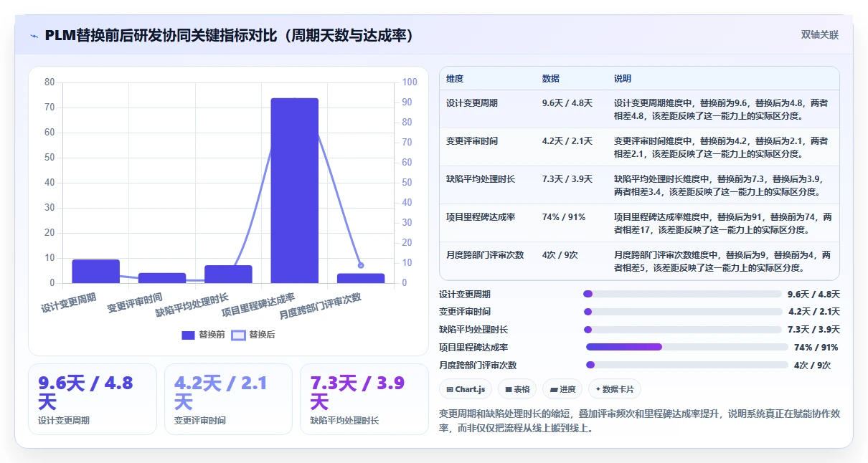Click the 项目里程碑达成率 progress bar
The height and width of the screenshot is (463, 868).
click(x=687, y=347)
